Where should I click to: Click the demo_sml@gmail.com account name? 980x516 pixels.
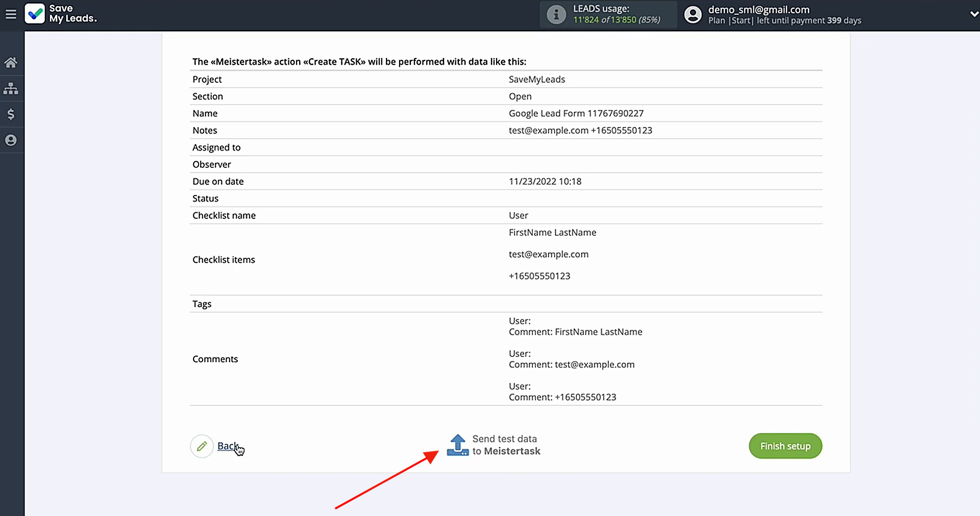tap(759, 10)
